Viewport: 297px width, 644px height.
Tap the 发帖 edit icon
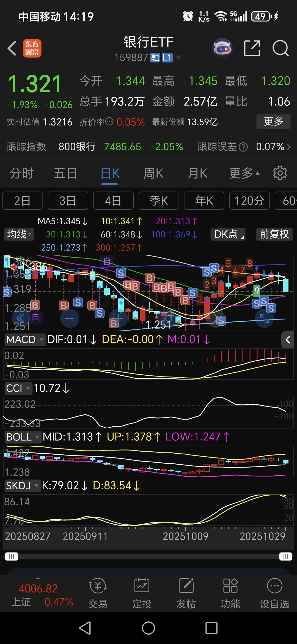[x=186, y=586]
